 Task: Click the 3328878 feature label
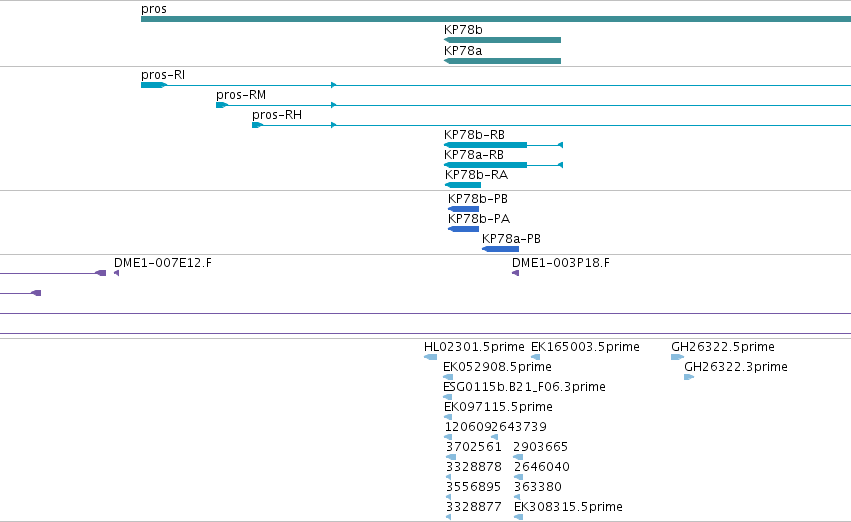(x=474, y=467)
